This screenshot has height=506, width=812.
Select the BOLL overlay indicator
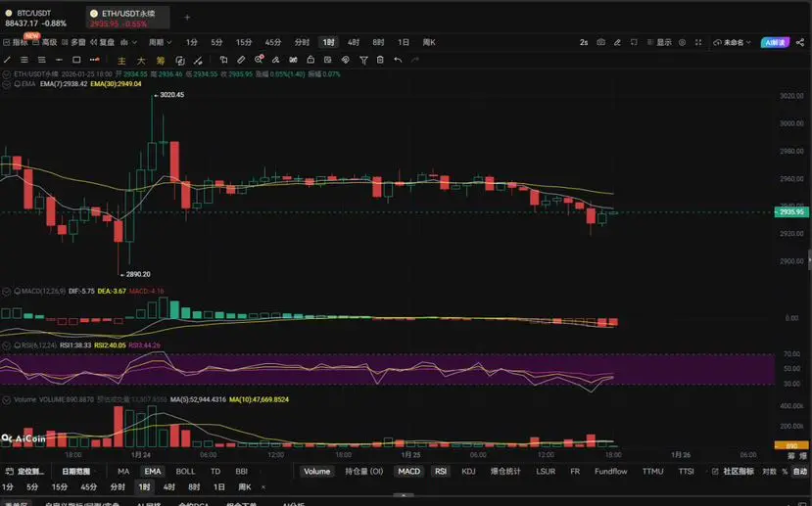click(x=185, y=472)
